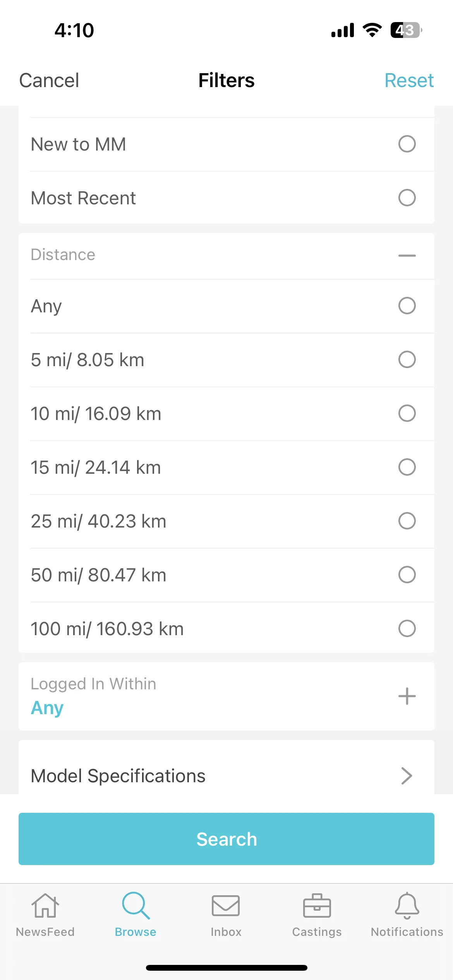Image resolution: width=453 pixels, height=980 pixels.
Task: Tap the cellular signal bars icon
Action: [x=343, y=30]
